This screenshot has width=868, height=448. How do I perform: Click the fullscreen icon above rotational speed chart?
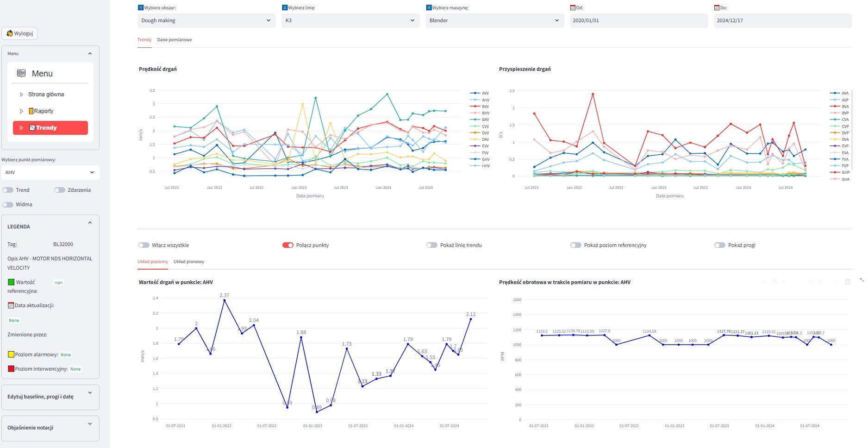click(862, 280)
